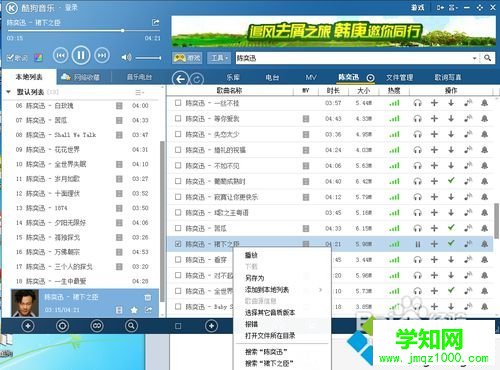
Task: Click pause icon in highlighted 裙下之臣 row
Action: (x=417, y=244)
